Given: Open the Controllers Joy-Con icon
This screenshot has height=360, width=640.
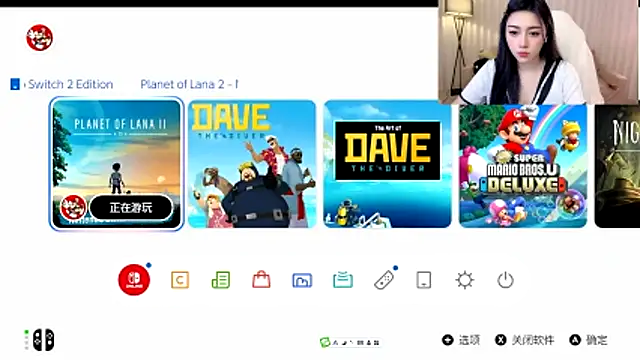Looking at the screenshot, I should pos(384,280).
